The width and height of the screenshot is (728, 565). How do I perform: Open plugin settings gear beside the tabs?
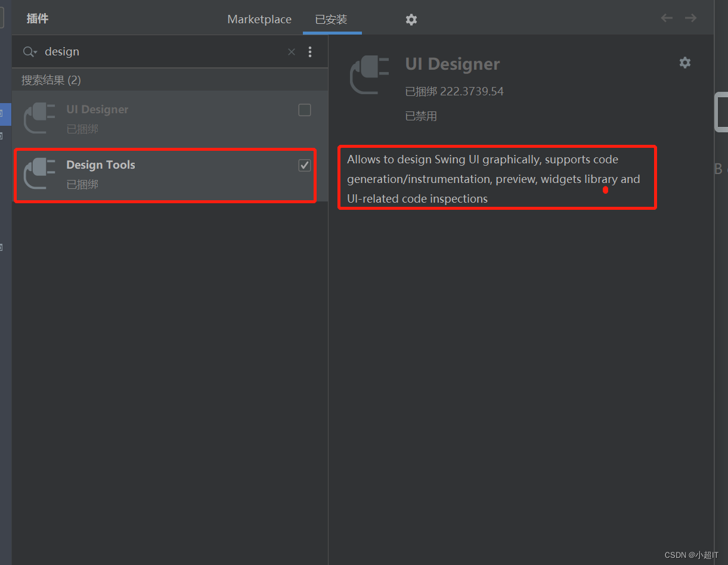(411, 19)
